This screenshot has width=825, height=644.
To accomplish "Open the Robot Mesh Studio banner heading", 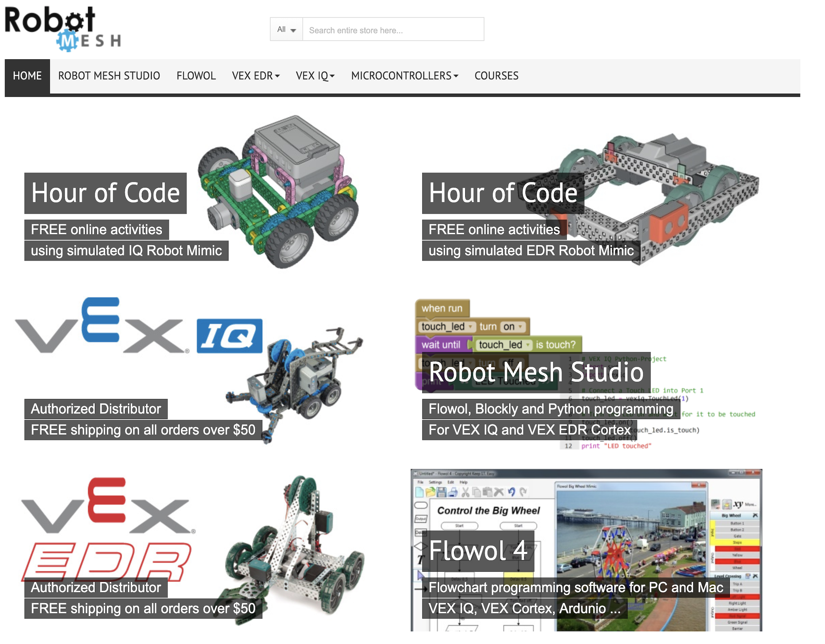I will click(x=536, y=372).
